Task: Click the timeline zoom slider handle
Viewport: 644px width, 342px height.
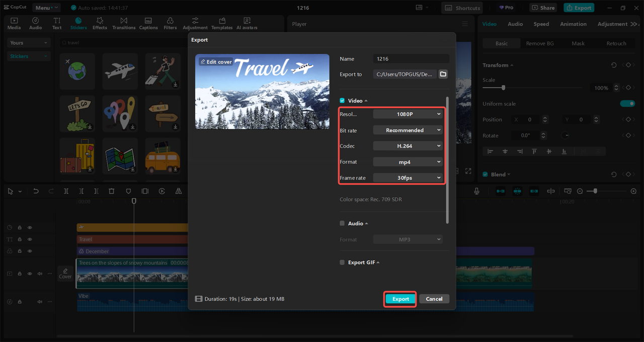Action: 595,191
